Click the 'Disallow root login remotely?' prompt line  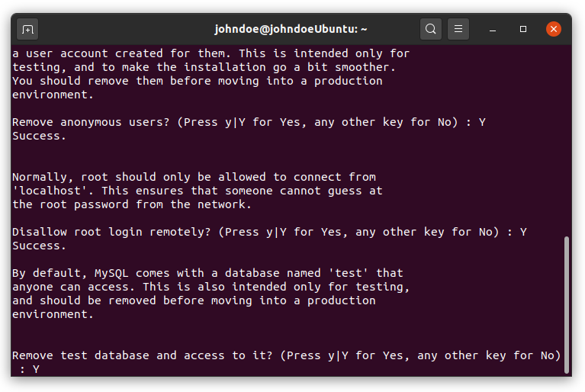pos(269,232)
